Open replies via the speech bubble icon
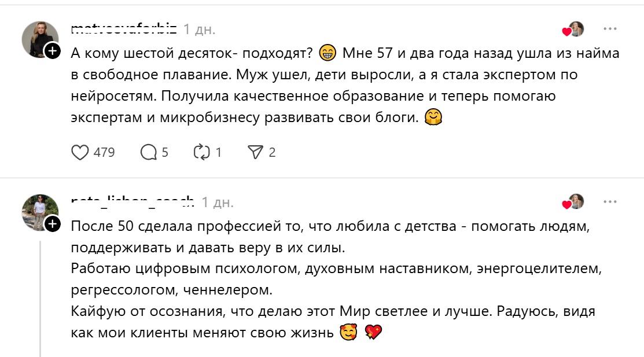 [x=149, y=152]
